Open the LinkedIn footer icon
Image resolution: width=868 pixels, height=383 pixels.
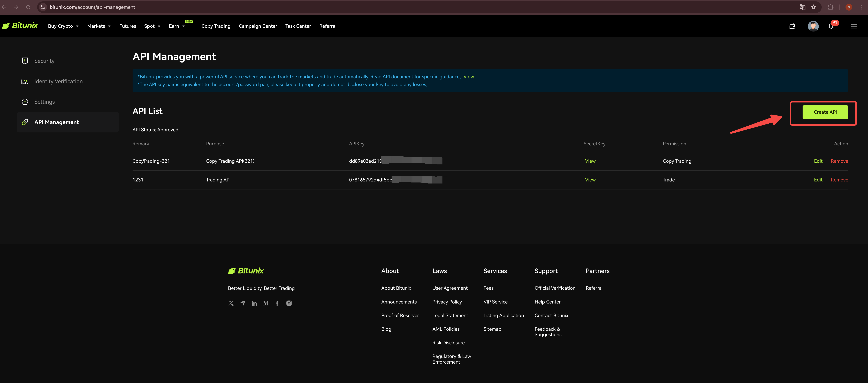pyautogui.click(x=254, y=303)
